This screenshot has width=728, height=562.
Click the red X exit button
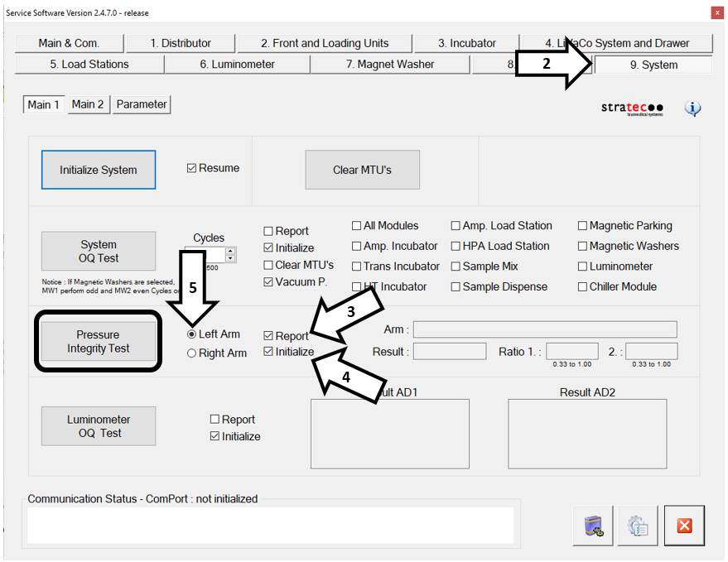point(684,526)
